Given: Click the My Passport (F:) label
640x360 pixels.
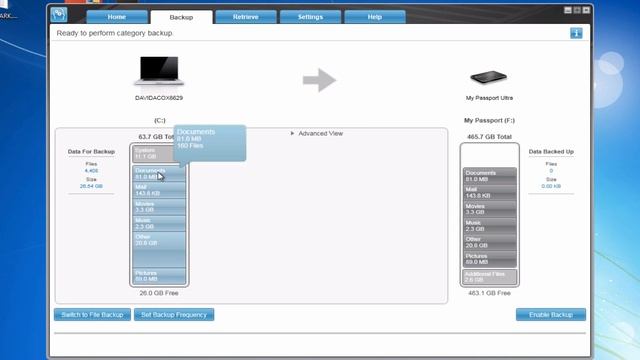Looking at the screenshot, I should [489, 120].
